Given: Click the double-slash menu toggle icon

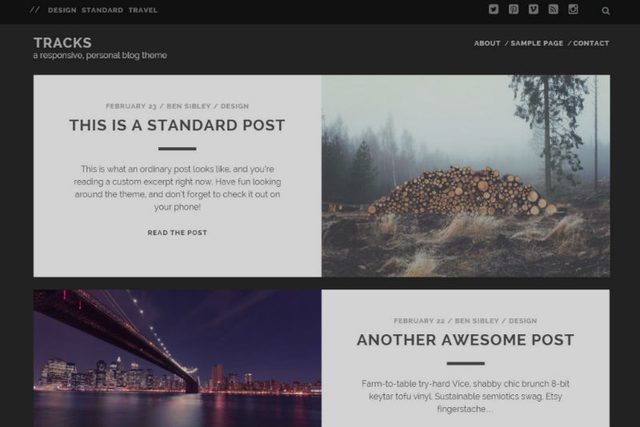Looking at the screenshot, I should point(35,10).
